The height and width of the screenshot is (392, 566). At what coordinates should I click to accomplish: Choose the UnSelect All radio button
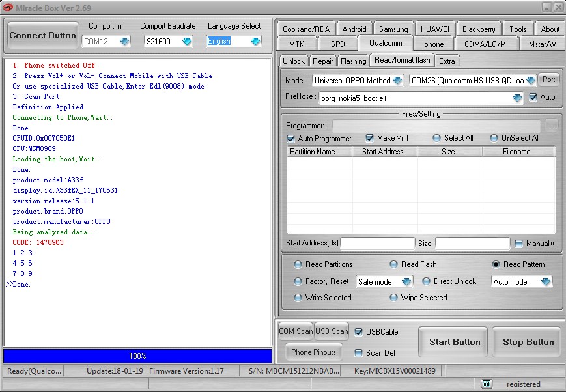[x=494, y=138]
